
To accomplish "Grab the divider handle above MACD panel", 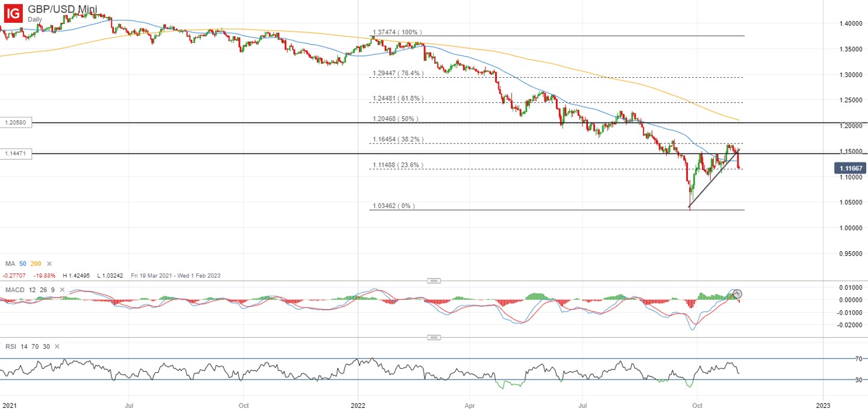I will pos(434,281).
